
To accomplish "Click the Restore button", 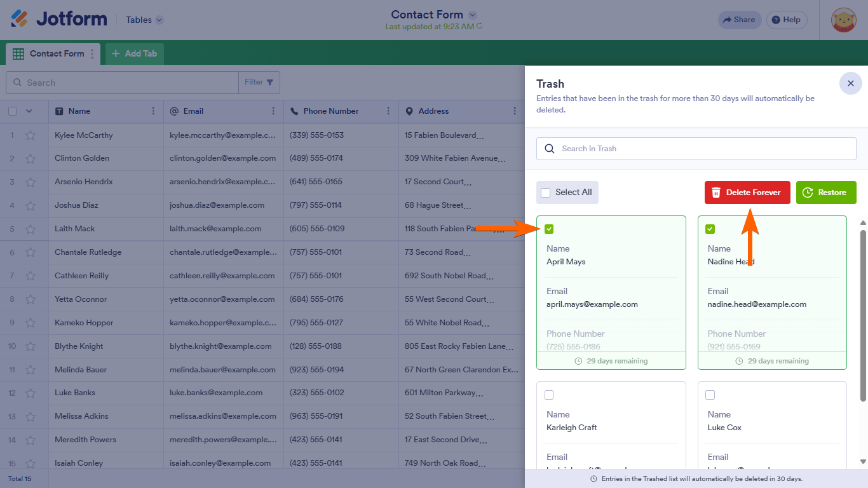I will point(826,192).
